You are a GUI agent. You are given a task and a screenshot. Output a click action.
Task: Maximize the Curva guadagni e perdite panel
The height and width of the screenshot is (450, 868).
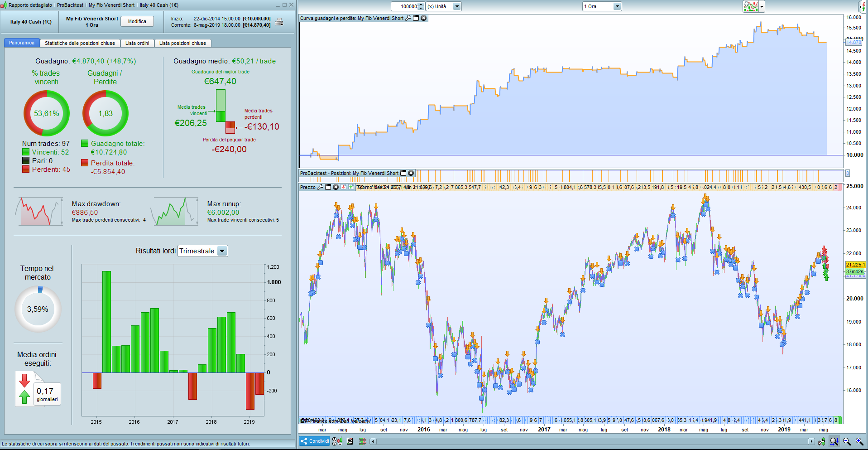pos(416,18)
